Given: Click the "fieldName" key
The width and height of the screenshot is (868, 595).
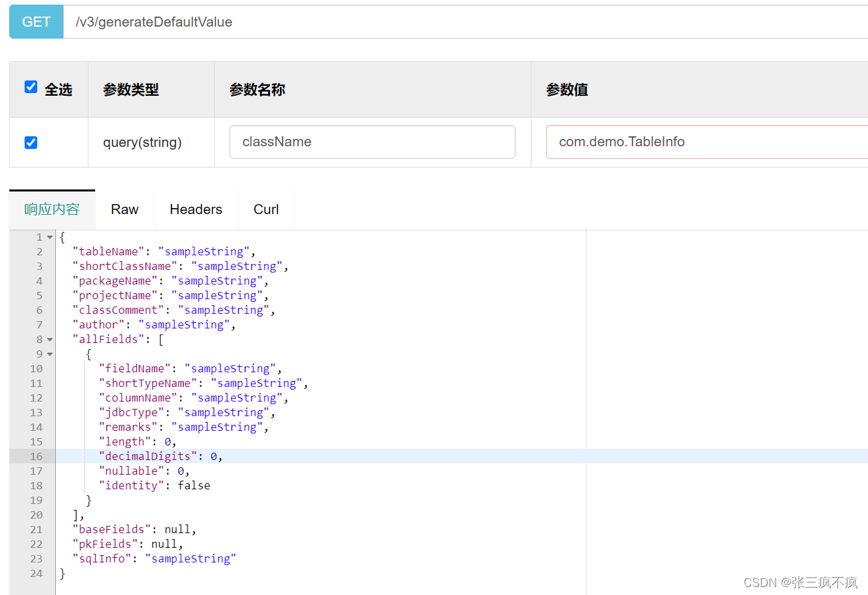Looking at the screenshot, I should tap(135, 368).
